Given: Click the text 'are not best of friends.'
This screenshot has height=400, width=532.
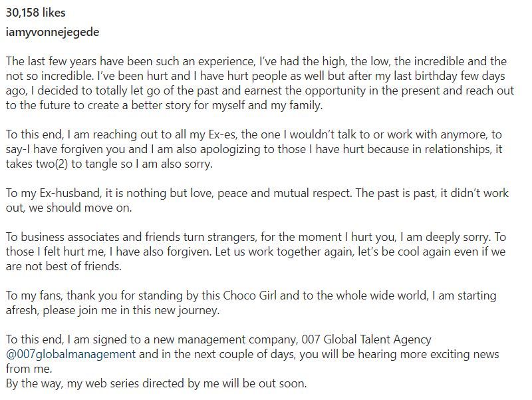Looking at the screenshot, I should 64,266.
